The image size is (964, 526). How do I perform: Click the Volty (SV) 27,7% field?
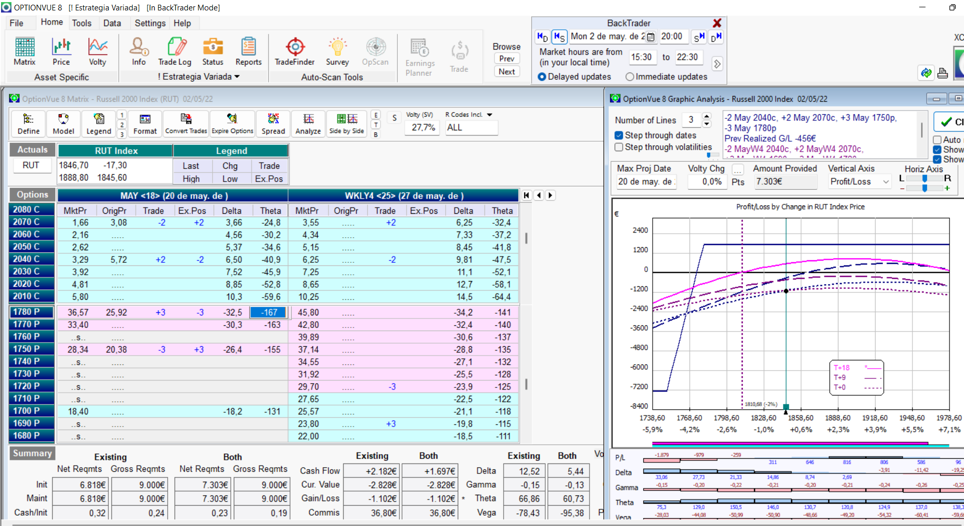[x=424, y=128]
